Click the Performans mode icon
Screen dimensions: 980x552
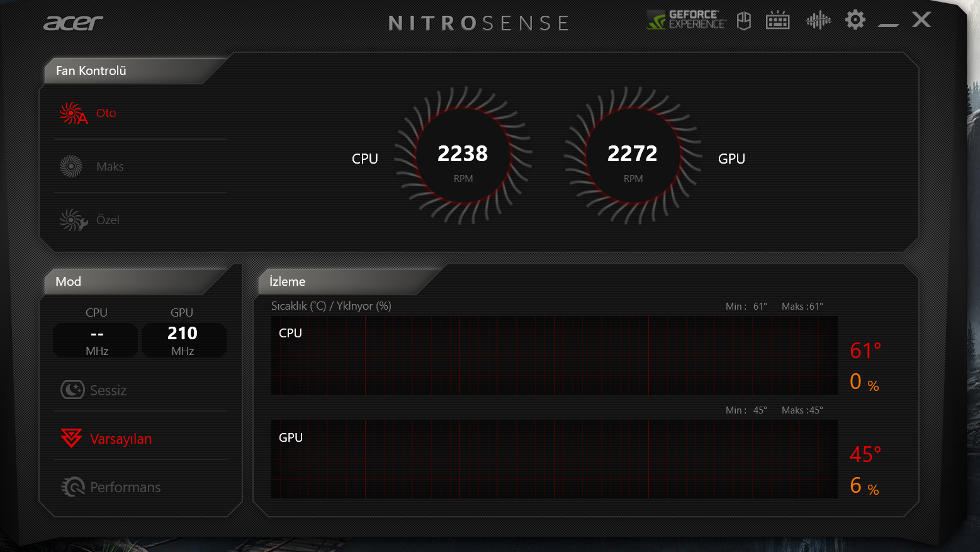tap(72, 487)
